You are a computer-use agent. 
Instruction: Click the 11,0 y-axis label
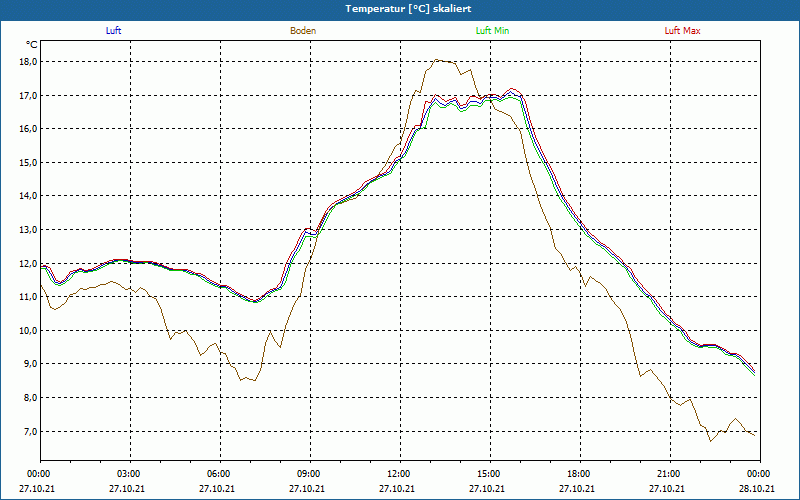(28, 297)
